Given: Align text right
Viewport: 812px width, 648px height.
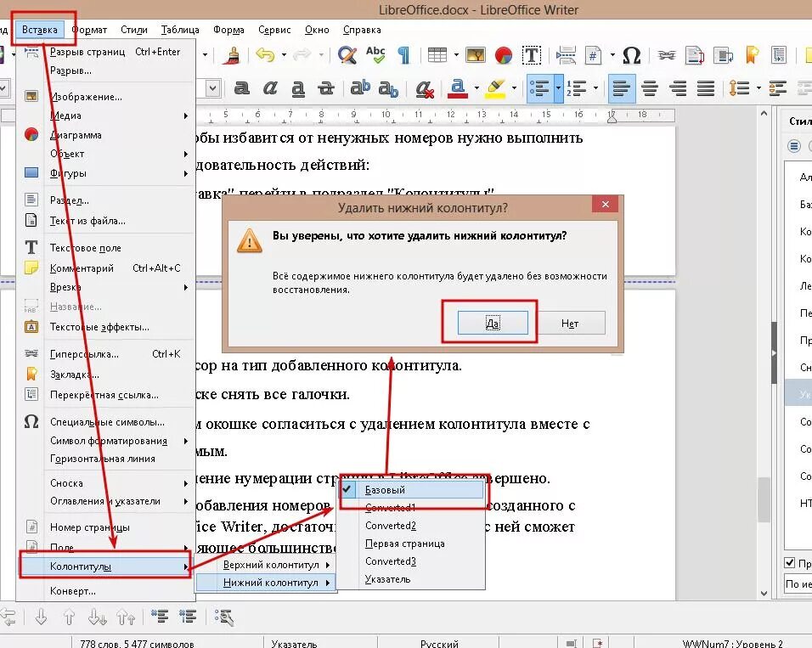Looking at the screenshot, I should (677, 88).
